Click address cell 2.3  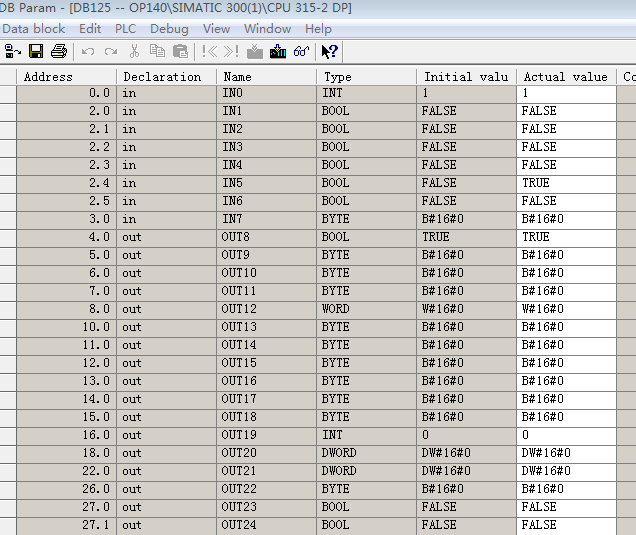point(67,165)
